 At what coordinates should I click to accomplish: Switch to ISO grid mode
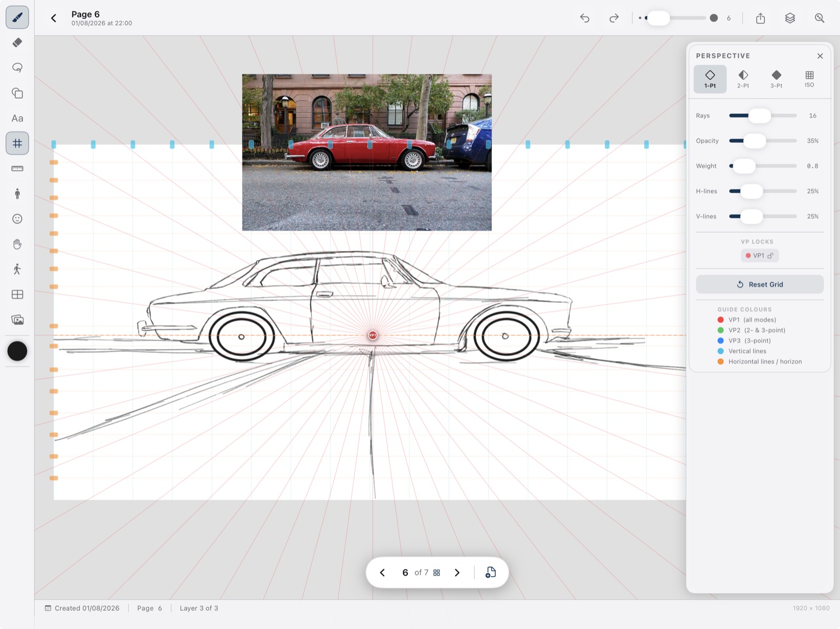809,79
